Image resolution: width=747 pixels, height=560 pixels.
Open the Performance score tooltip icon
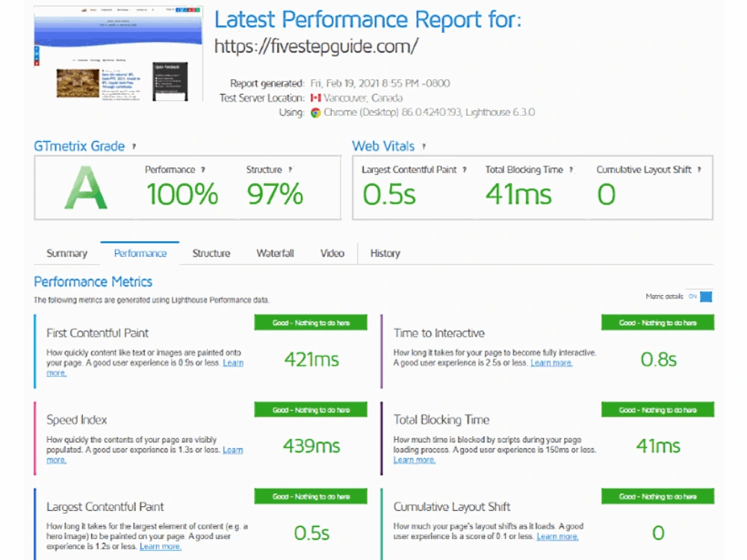coord(205,169)
